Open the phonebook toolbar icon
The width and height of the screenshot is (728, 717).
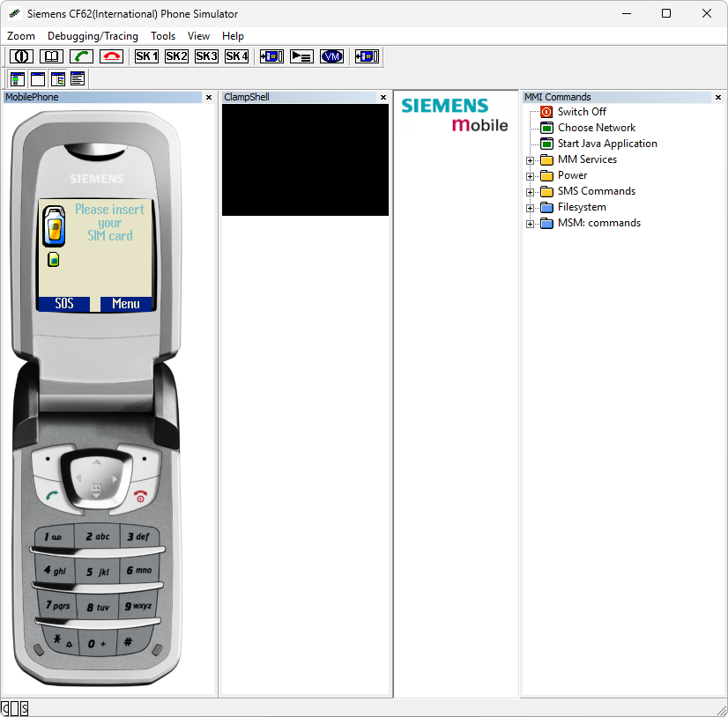click(51, 56)
